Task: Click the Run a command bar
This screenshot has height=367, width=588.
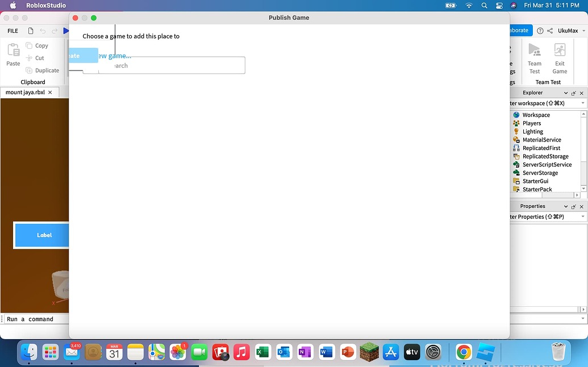Action: (x=36, y=319)
